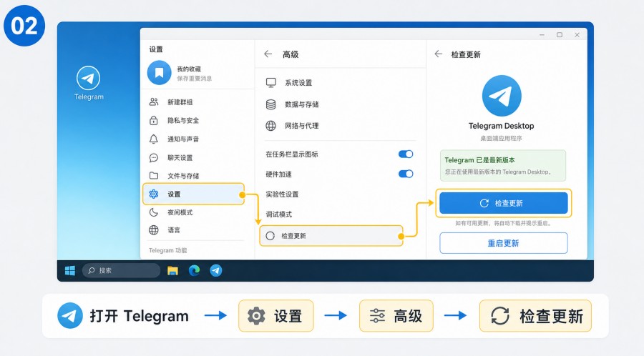644x356 pixels.
Task: Go back from the 检查更新 panel
Action: click(x=438, y=54)
